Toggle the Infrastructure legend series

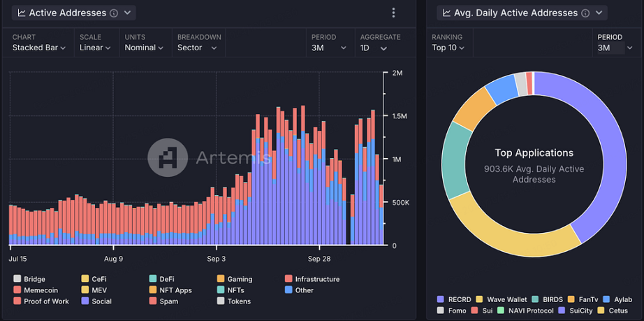pos(312,279)
